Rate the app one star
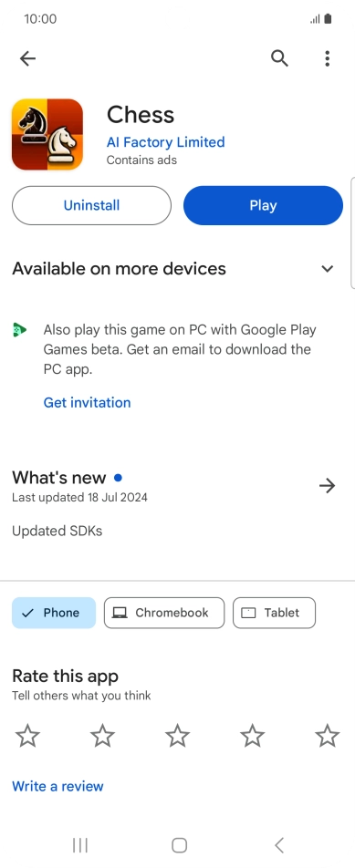This screenshot has height=868, width=355. [x=27, y=737]
